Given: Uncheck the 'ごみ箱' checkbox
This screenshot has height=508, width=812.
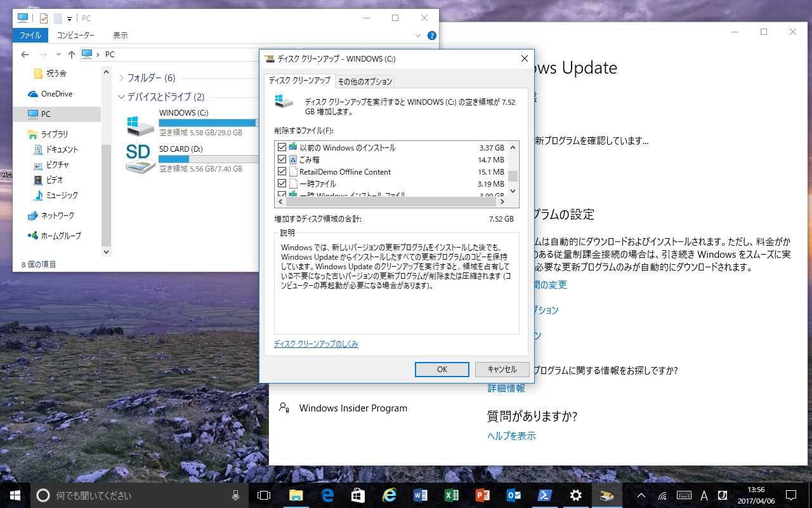Looking at the screenshot, I should coord(282,159).
